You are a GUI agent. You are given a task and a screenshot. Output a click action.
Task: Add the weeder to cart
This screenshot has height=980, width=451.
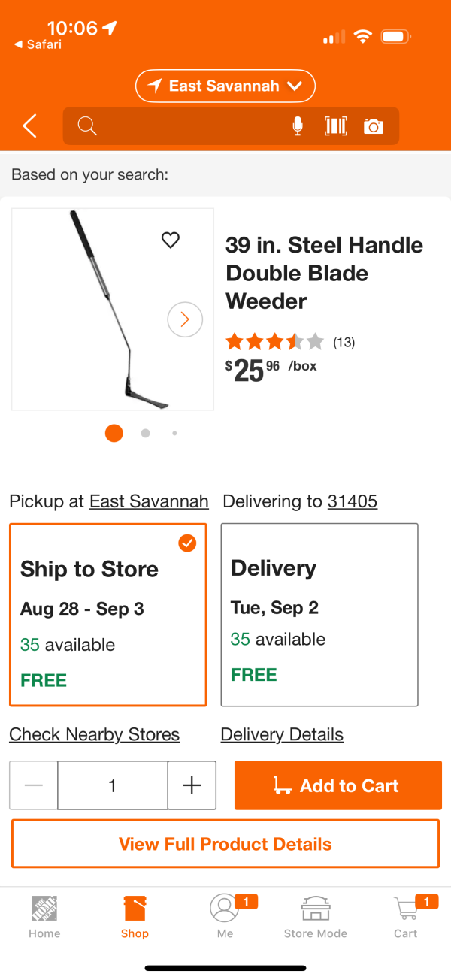point(338,785)
